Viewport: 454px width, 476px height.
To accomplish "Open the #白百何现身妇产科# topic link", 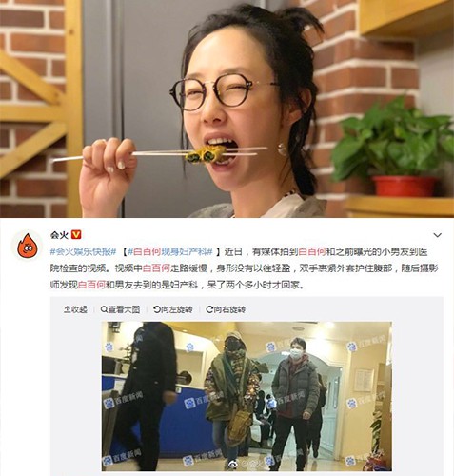I will pyautogui.click(x=170, y=252).
